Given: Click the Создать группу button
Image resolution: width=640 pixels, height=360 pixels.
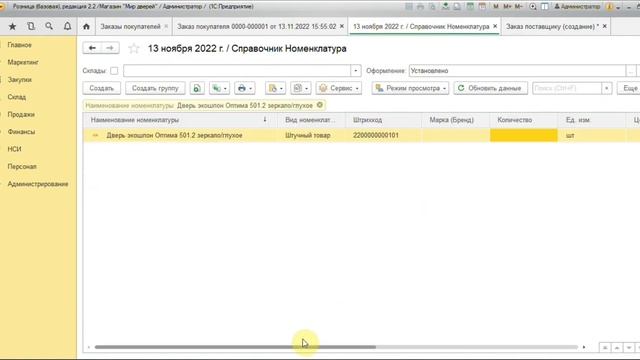Looking at the screenshot, I should [155, 88].
